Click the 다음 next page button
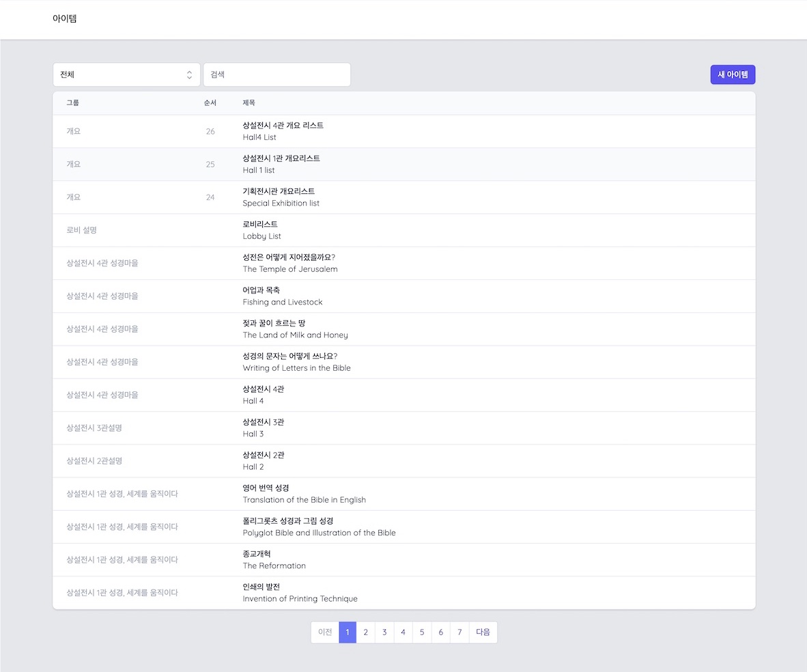Screen dimensions: 807x672 pyautogui.click(x=483, y=632)
